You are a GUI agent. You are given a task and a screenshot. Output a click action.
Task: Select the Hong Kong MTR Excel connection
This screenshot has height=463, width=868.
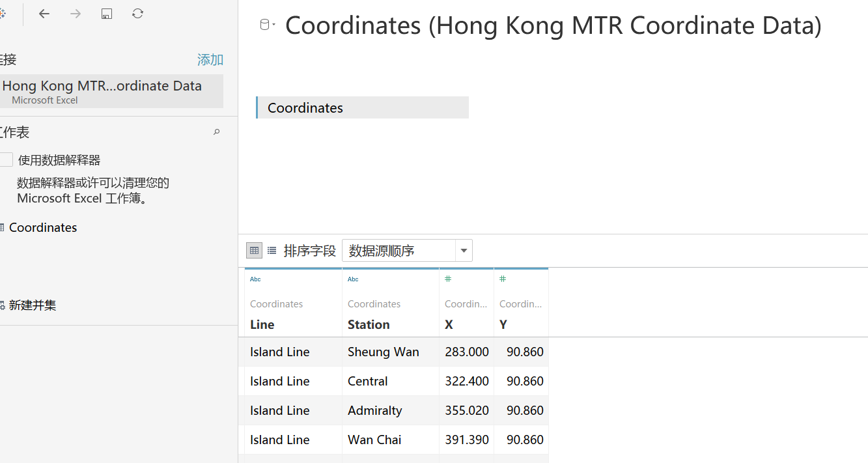(111, 91)
